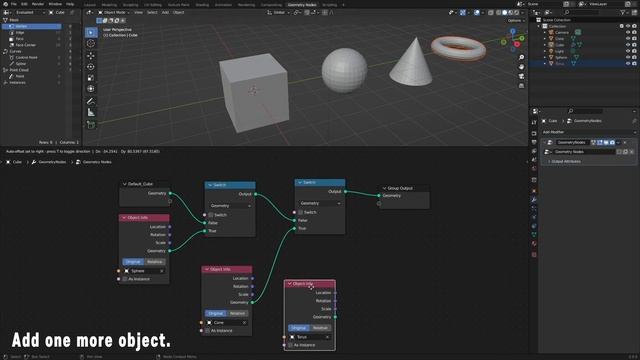Open the Edit menu

click(24, 4)
